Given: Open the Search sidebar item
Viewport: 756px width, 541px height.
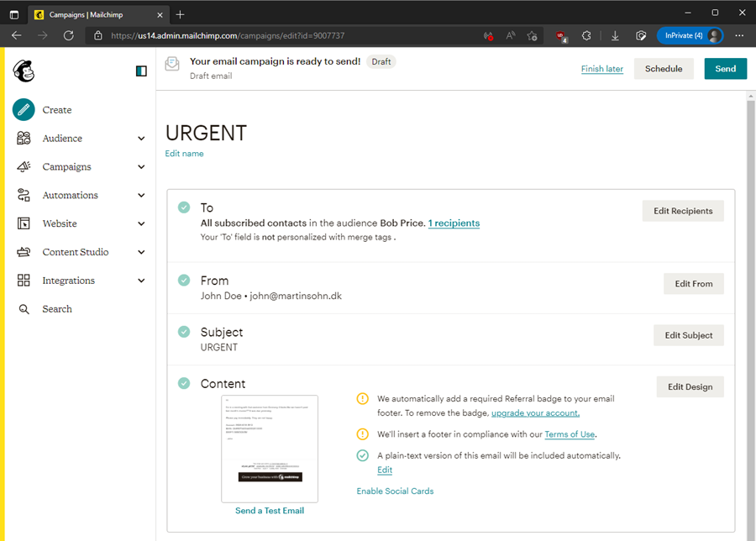Looking at the screenshot, I should coord(57,309).
